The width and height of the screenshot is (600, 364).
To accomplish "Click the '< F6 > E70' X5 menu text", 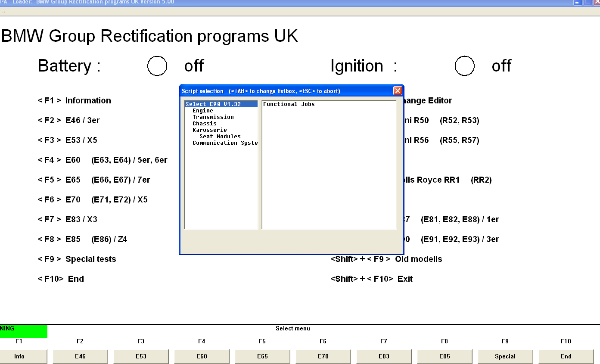I will (x=93, y=199).
